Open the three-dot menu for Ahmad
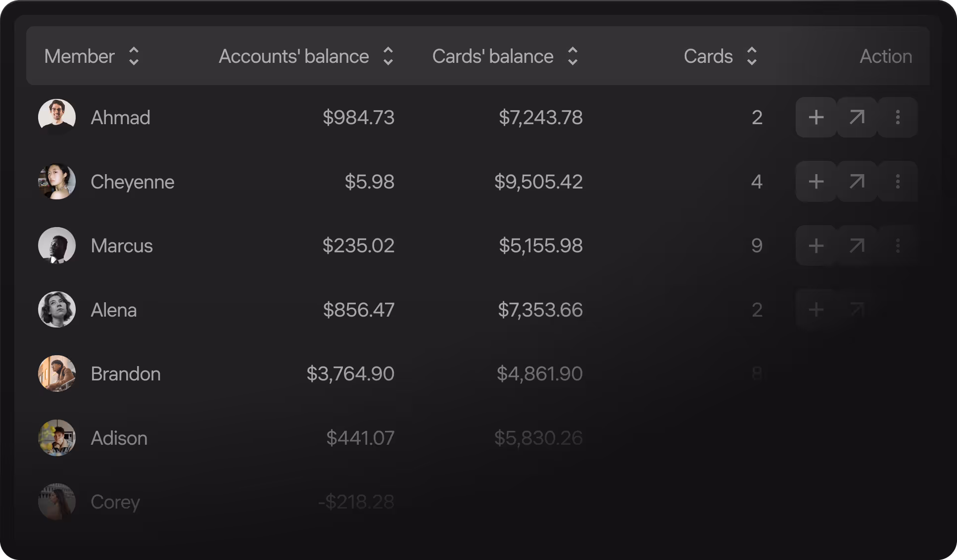957x560 pixels. [898, 117]
